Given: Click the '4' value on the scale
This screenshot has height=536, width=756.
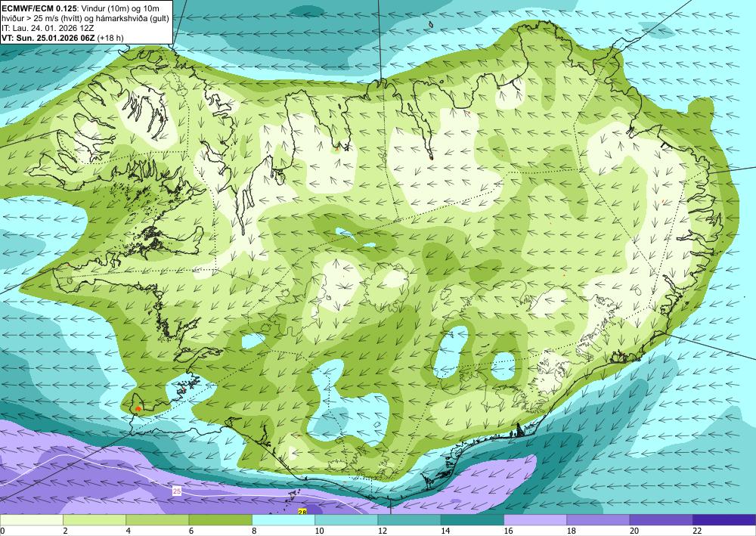Looking at the screenshot, I should (x=129, y=531).
